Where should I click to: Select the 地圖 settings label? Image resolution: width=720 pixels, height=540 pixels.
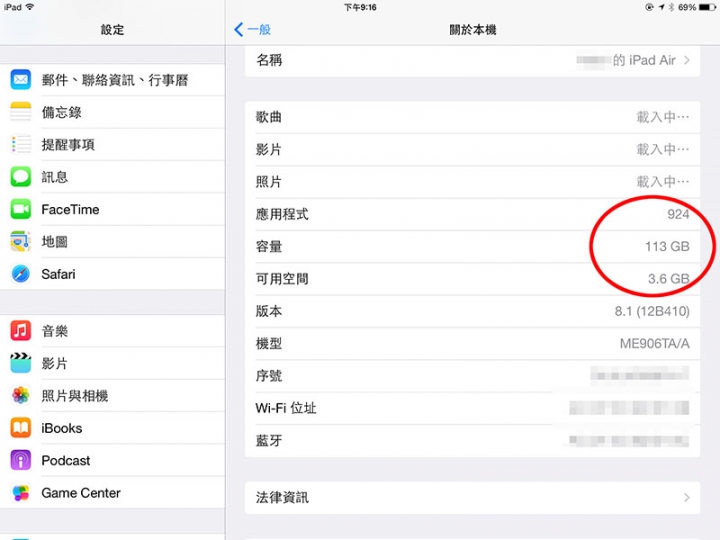click(55, 242)
